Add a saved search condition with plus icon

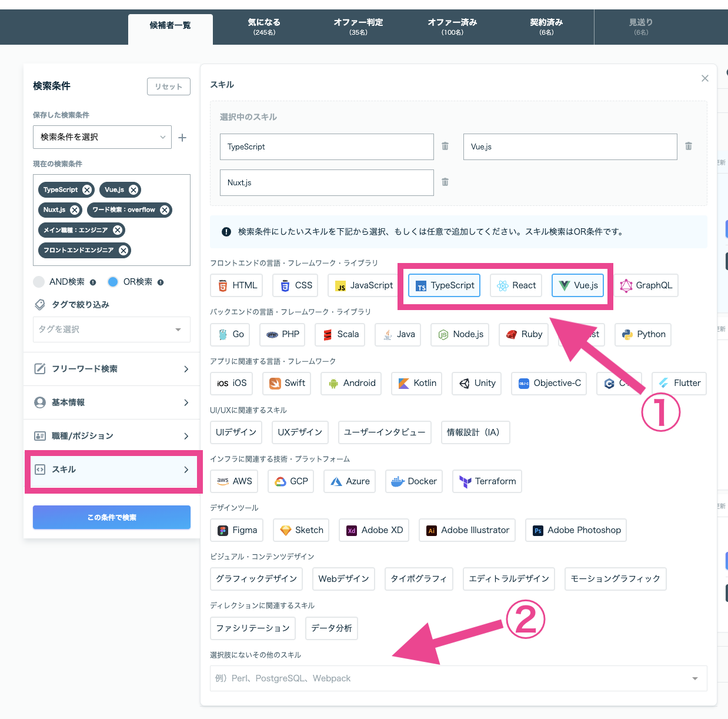click(x=182, y=138)
